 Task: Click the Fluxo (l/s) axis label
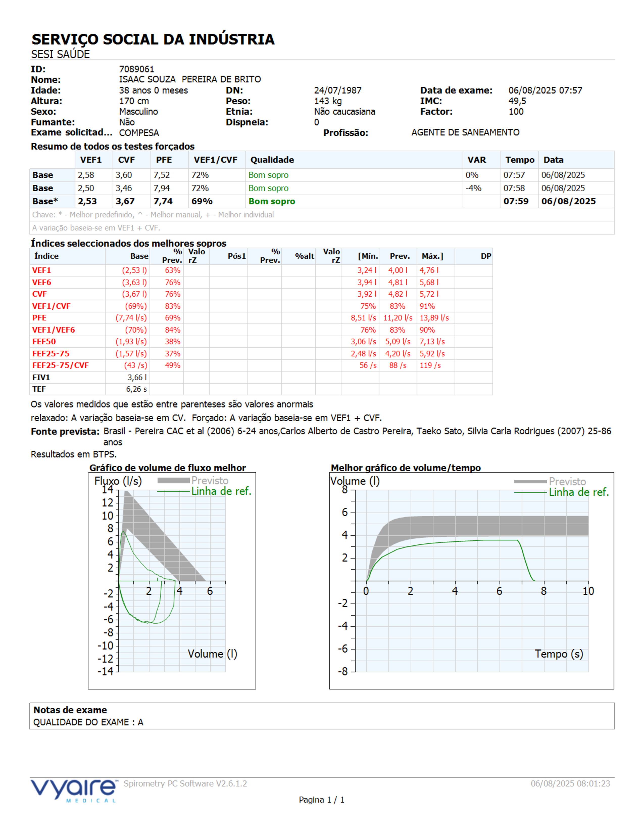tap(118, 481)
